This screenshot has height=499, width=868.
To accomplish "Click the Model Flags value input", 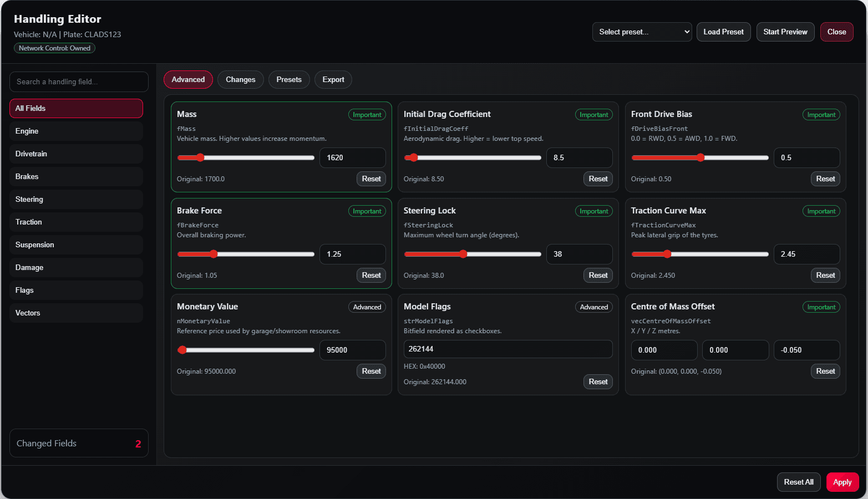I will click(508, 349).
